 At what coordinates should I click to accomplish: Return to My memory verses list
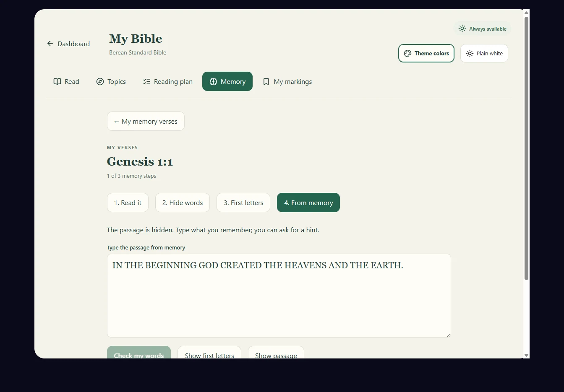point(146,121)
